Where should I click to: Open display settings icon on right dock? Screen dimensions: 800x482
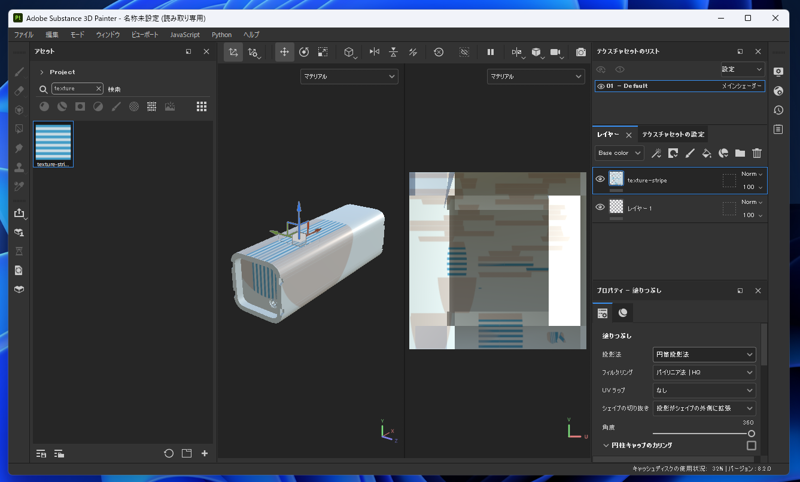point(778,72)
